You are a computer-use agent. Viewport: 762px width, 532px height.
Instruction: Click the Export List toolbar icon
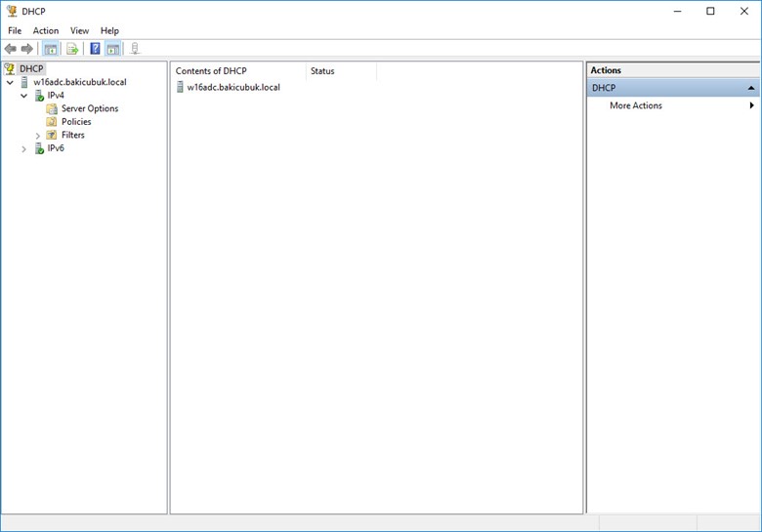pos(72,49)
